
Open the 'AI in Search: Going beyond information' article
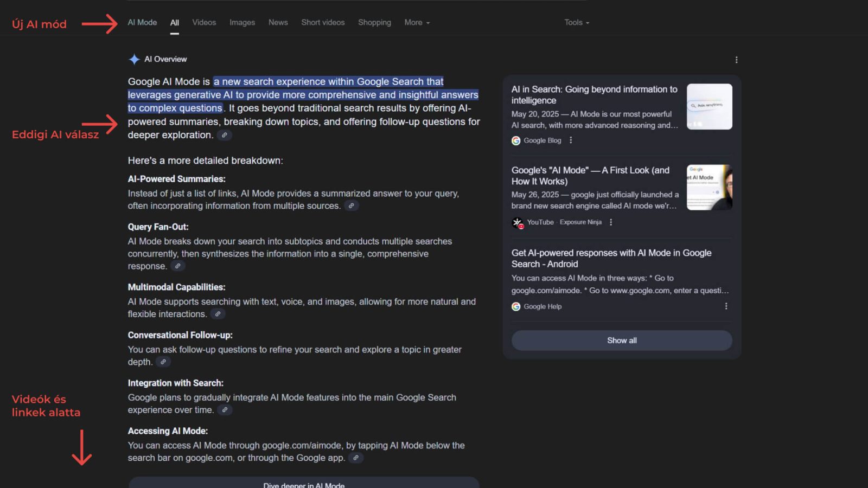[594, 95]
